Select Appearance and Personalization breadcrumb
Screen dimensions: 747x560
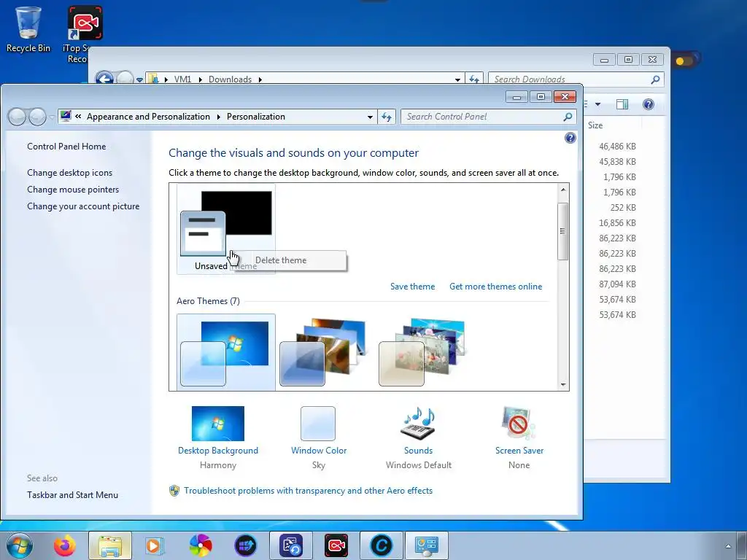coord(148,117)
